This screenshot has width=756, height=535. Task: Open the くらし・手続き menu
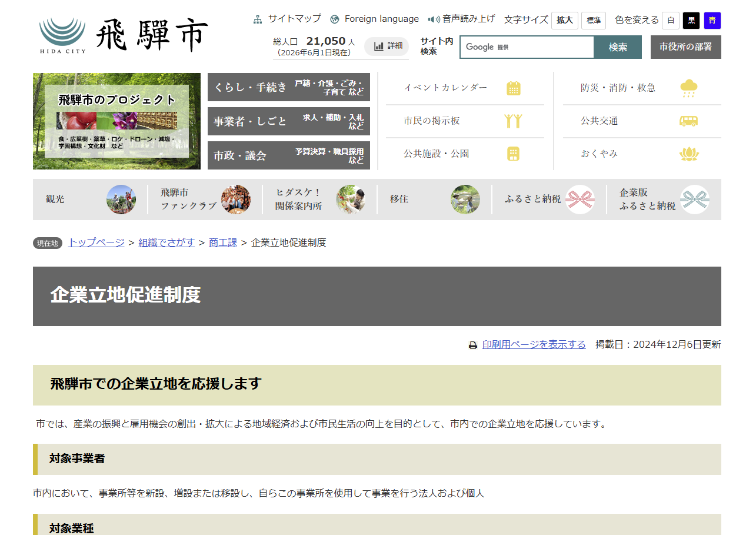coord(289,87)
